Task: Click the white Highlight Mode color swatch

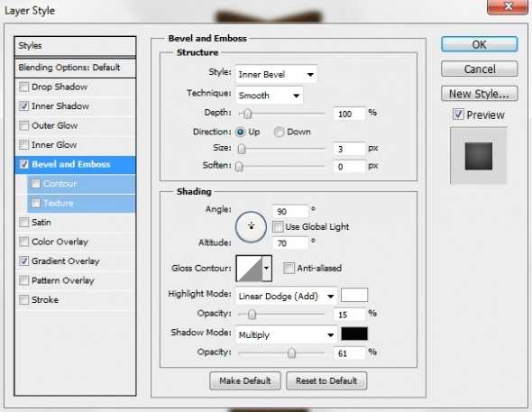Action: click(354, 295)
